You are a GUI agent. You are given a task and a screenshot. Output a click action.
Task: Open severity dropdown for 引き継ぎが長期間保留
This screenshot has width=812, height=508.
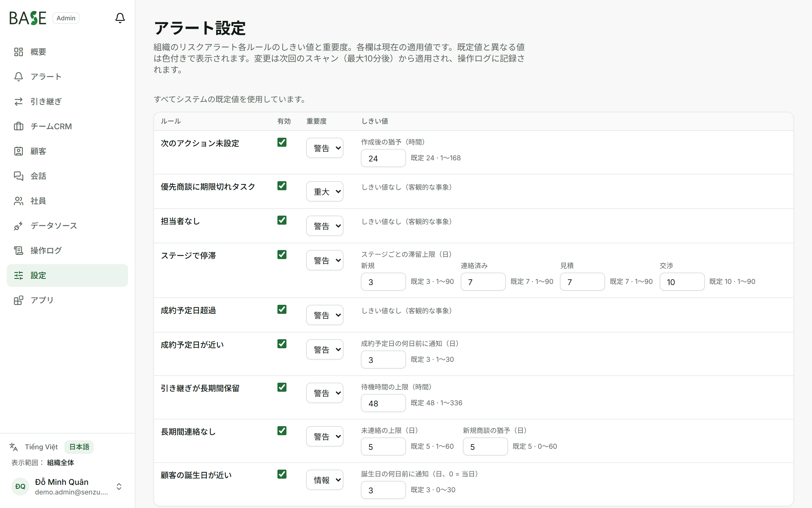pyautogui.click(x=325, y=393)
